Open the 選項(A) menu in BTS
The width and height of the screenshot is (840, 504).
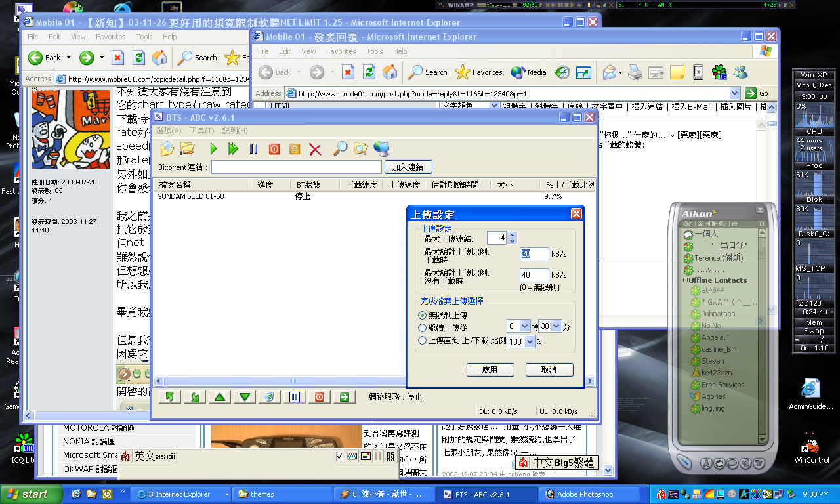click(x=169, y=131)
